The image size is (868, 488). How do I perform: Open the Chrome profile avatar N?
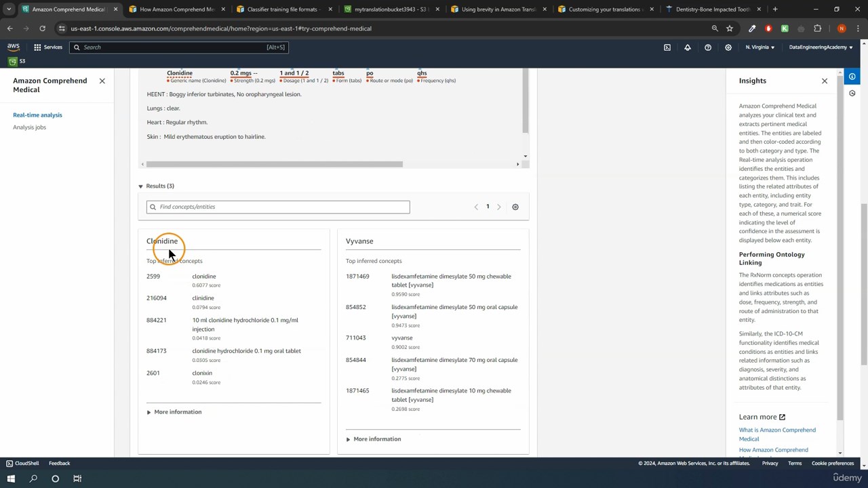click(x=842, y=28)
